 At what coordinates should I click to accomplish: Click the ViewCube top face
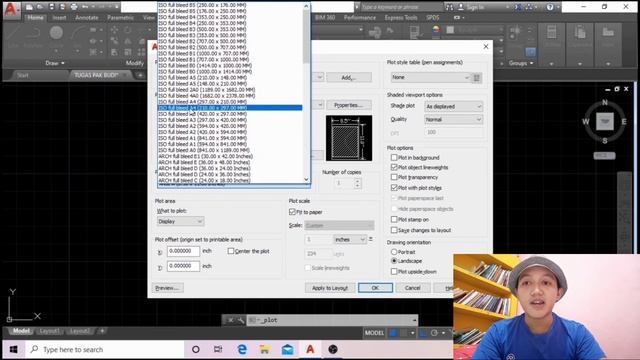click(604, 121)
